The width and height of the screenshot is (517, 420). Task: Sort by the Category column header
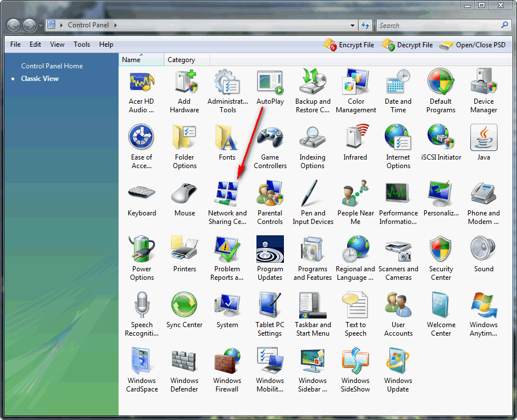click(x=186, y=60)
